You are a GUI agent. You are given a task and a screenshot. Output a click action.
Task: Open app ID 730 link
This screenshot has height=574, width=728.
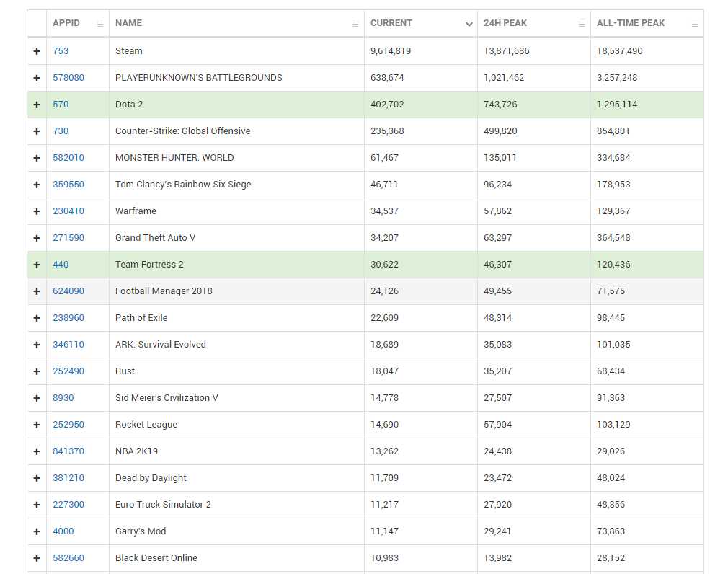[x=61, y=131]
